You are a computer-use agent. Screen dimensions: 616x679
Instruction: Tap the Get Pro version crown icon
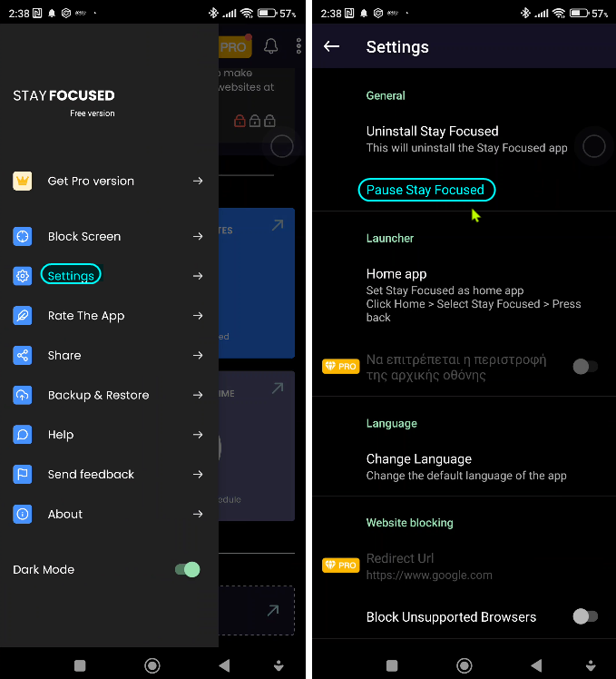pyautogui.click(x=22, y=181)
